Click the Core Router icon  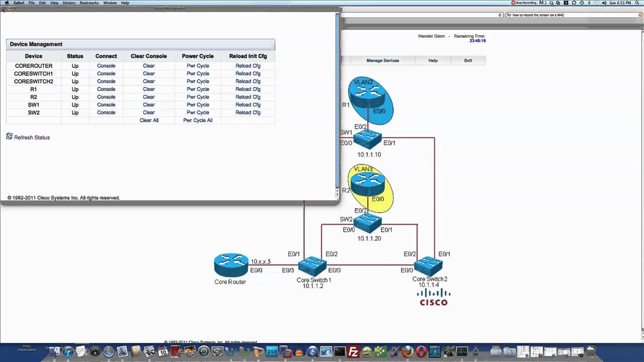coord(231,265)
